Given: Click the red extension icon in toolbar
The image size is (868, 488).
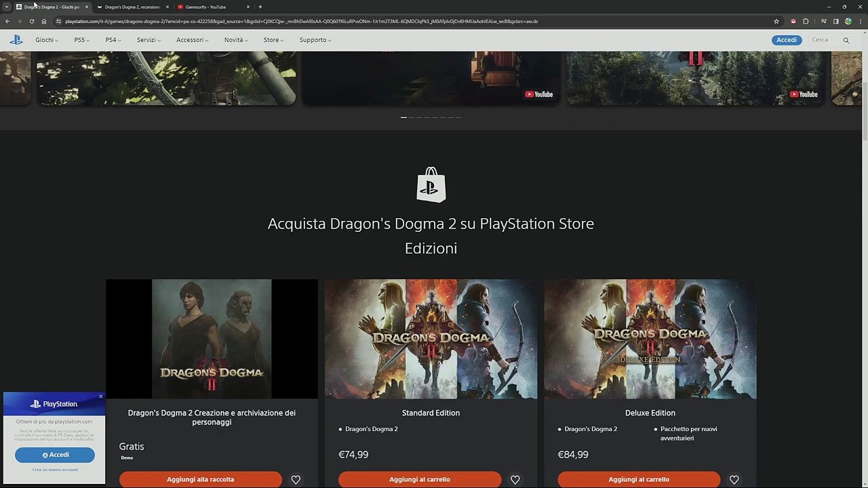Looking at the screenshot, I should 793,21.
